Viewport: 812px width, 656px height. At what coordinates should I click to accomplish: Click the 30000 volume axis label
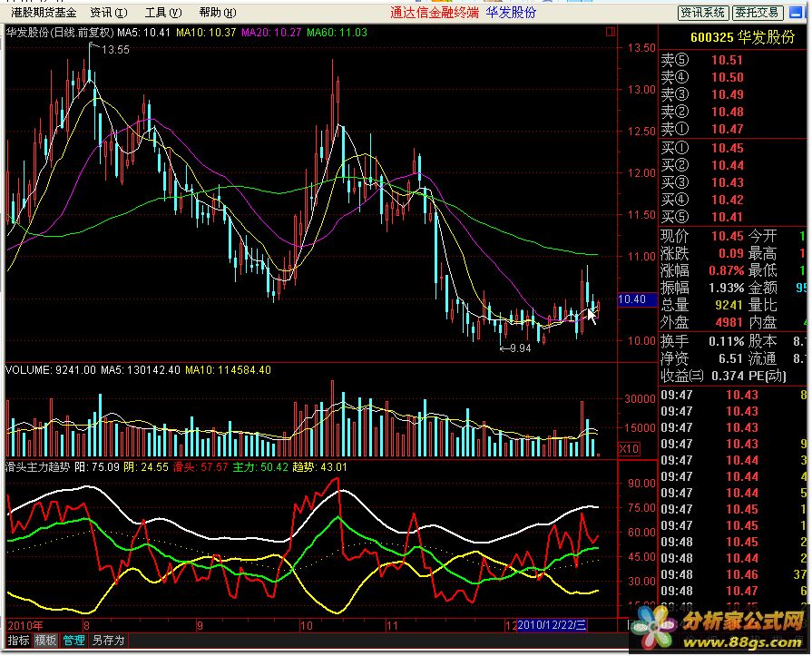[640, 399]
